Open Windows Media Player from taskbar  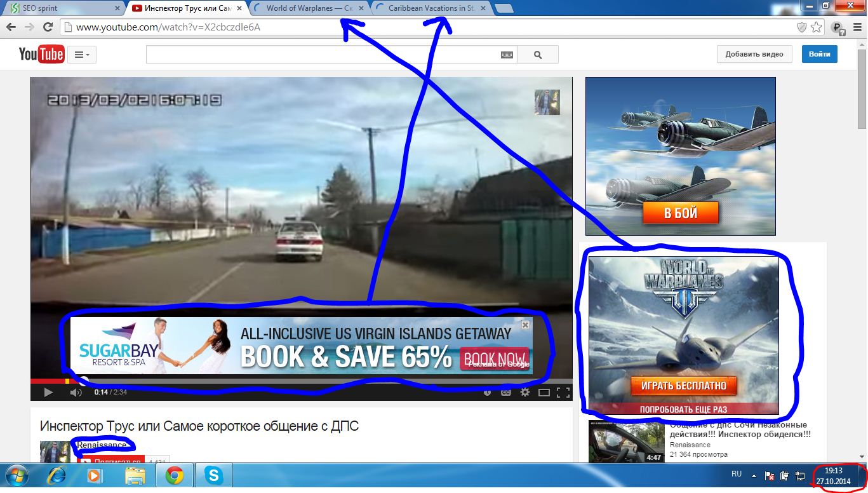pyautogui.click(x=95, y=475)
